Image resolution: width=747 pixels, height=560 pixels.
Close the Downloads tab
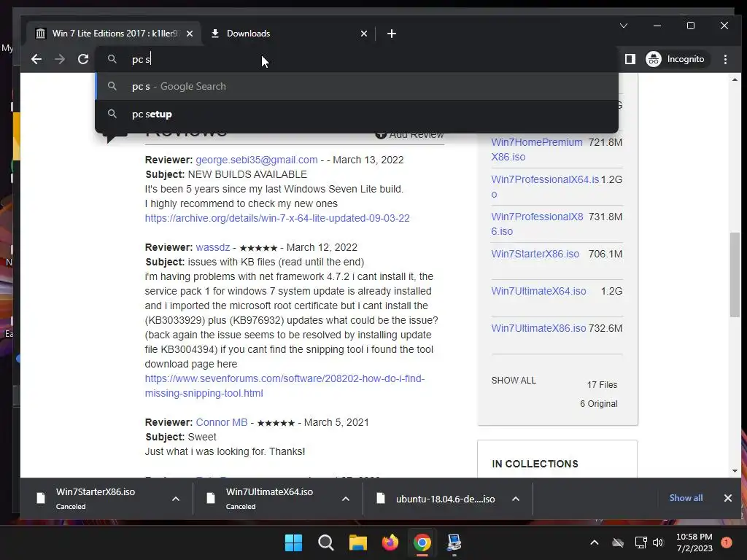tap(364, 34)
